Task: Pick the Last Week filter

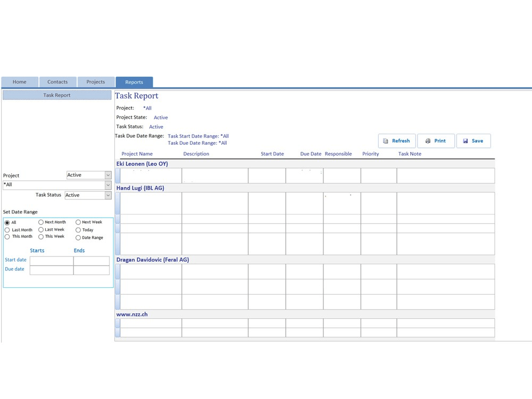Action: 40,229
